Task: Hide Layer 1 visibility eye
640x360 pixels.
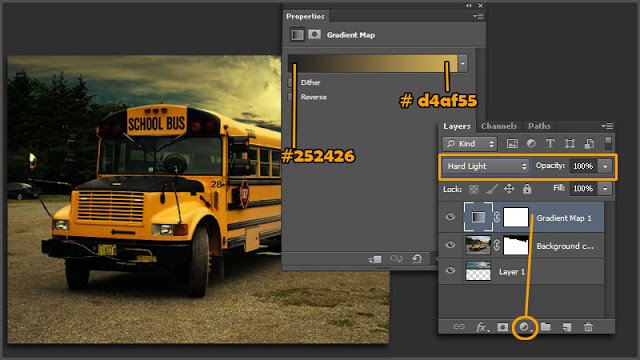Action: pyautogui.click(x=450, y=271)
